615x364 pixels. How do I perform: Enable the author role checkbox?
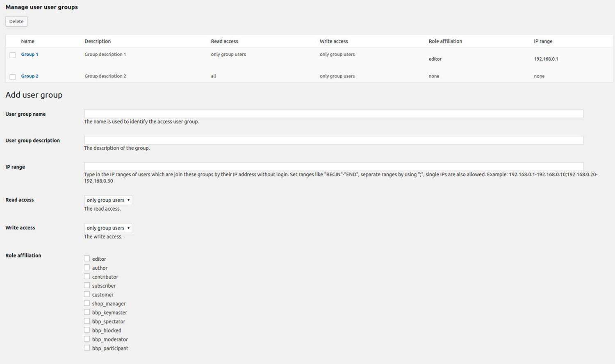87,268
